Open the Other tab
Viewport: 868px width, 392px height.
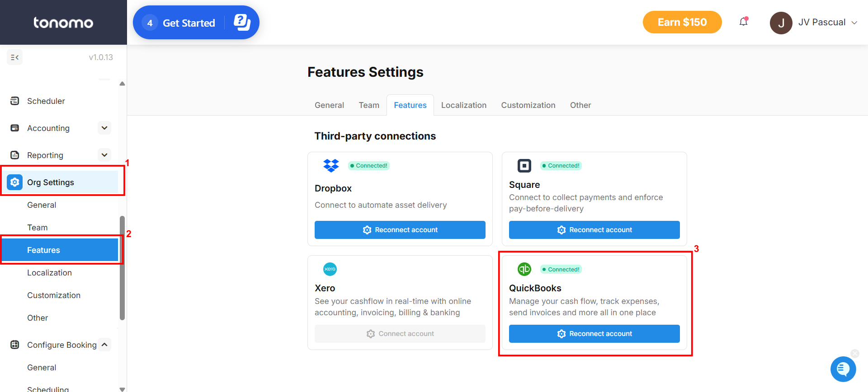(580, 105)
